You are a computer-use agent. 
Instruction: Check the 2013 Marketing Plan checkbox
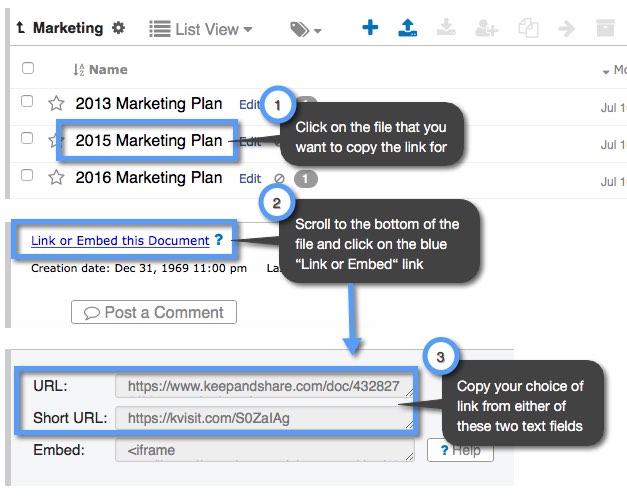(27, 101)
